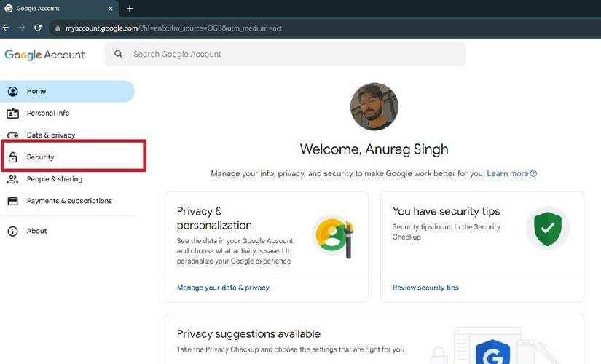Open People & sharing
This screenshot has height=364, width=601.
point(55,179)
